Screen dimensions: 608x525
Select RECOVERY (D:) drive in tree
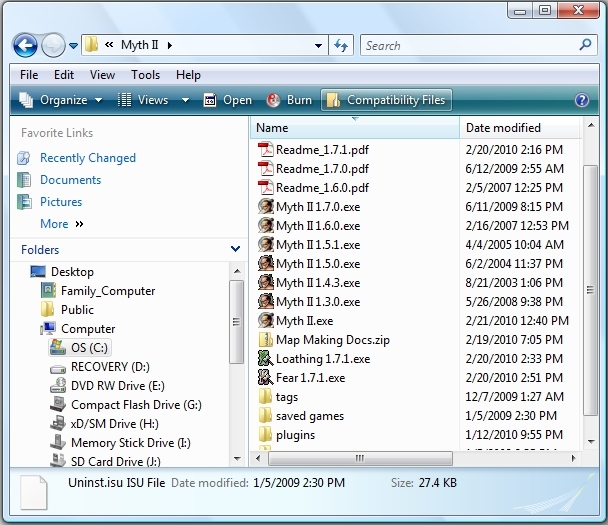(110, 367)
